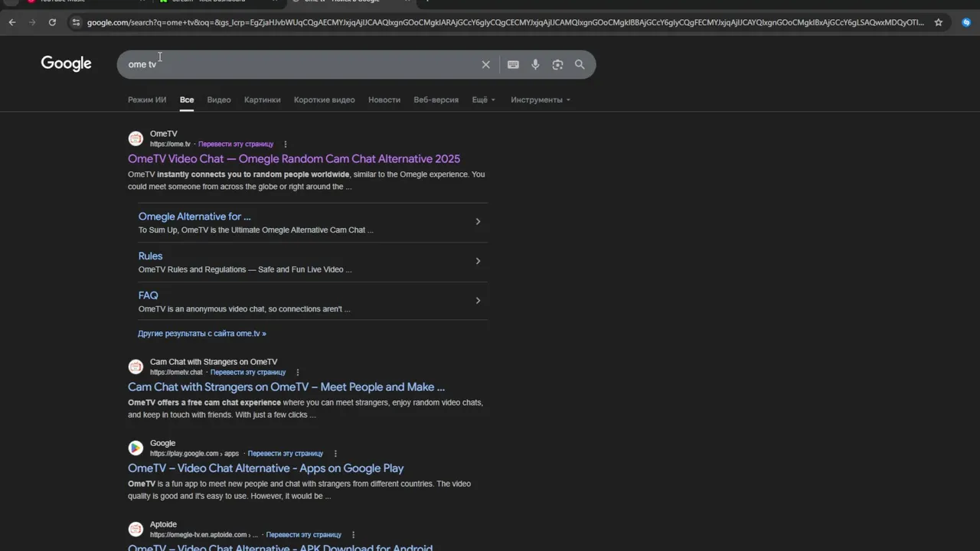Switch to Видео tab
Viewport: 980px width, 551px height.
pos(219,99)
